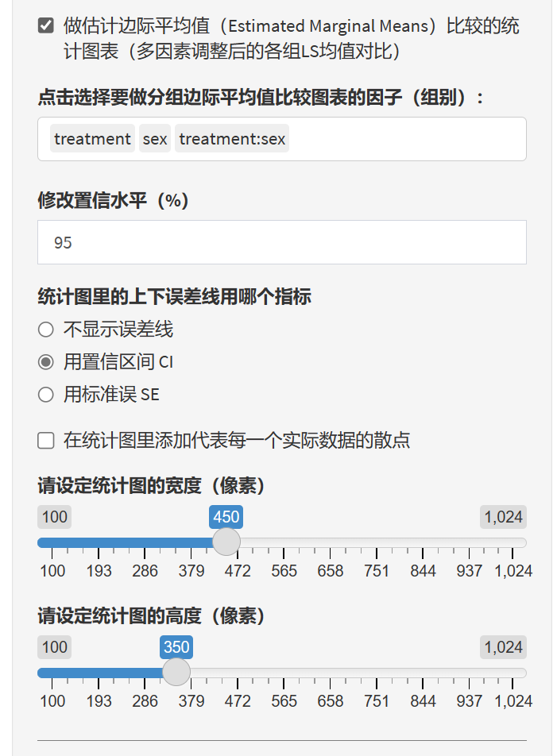Click the '修改置信水平 (%)' field label
Viewport: 557px width, 756px height.
click(113, 201)
